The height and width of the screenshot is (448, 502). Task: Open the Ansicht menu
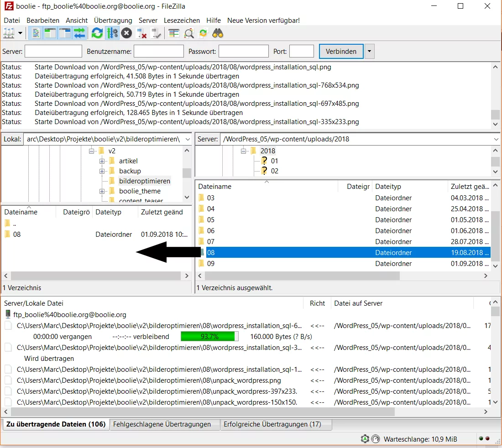[77, 20]
